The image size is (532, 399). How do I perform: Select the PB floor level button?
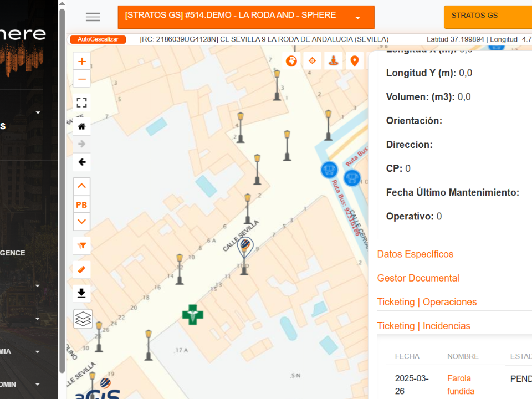point(82,204)
